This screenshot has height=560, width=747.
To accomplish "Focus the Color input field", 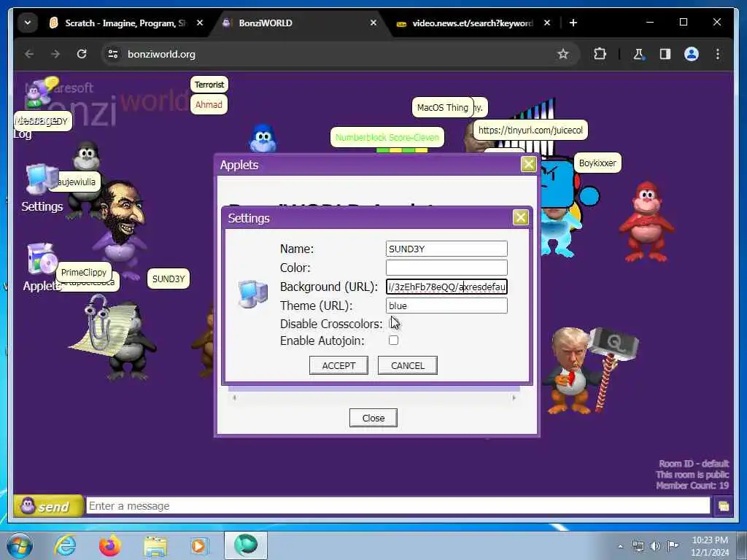I will click(446, 268).
